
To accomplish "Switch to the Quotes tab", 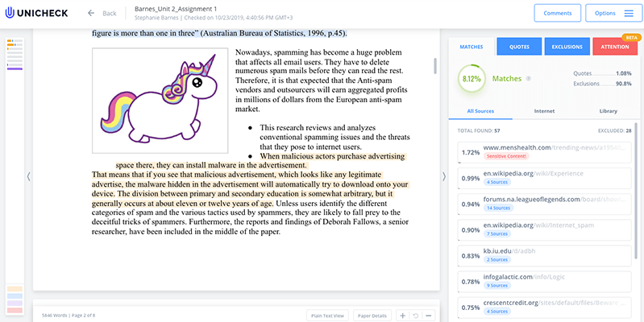I will pyautogui.click(x=519, y=47).
